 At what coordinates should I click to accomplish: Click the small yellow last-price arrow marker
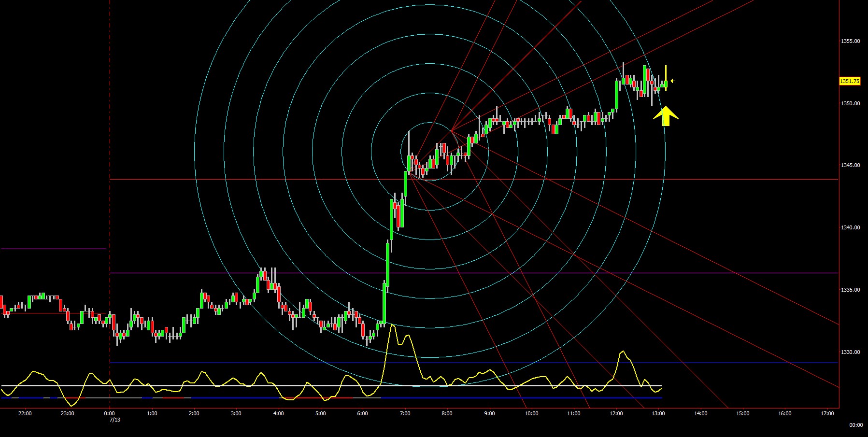672,81
